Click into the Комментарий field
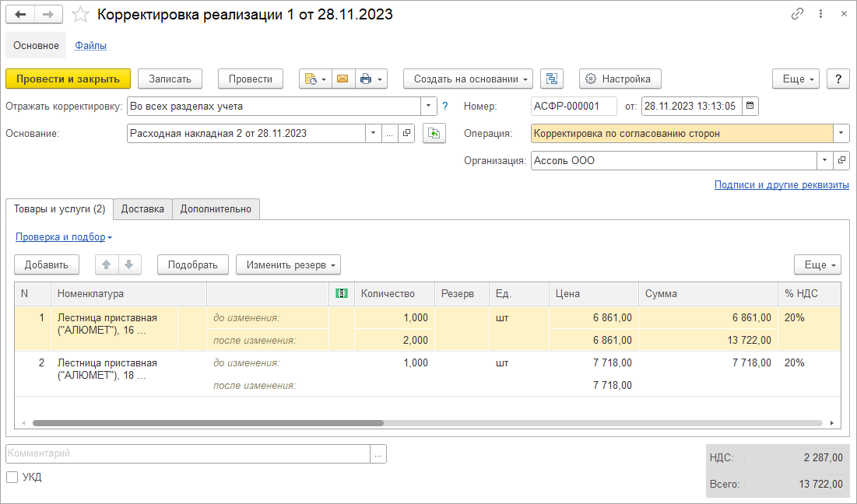The image size is (857, 504). [x=187, y=453]
